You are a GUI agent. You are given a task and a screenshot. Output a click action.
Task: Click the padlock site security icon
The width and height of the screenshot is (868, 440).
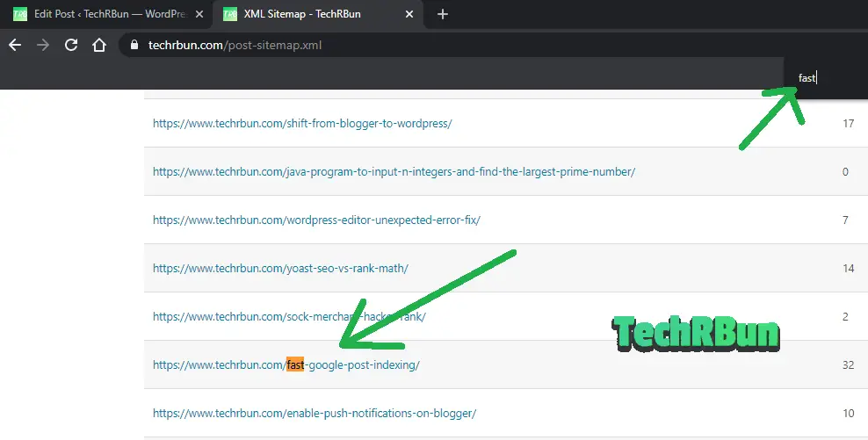click(x=134, y=45)
